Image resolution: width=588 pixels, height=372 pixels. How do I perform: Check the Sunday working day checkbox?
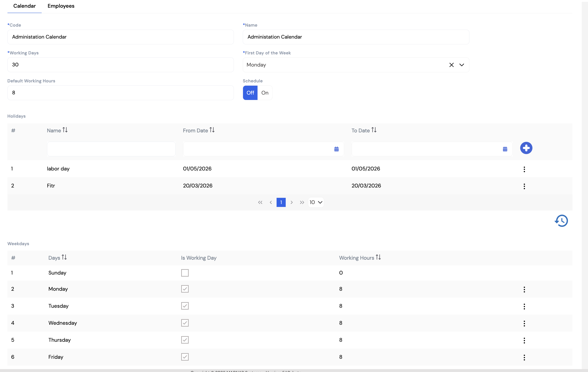pyautogui.click(x=185, y=273)
